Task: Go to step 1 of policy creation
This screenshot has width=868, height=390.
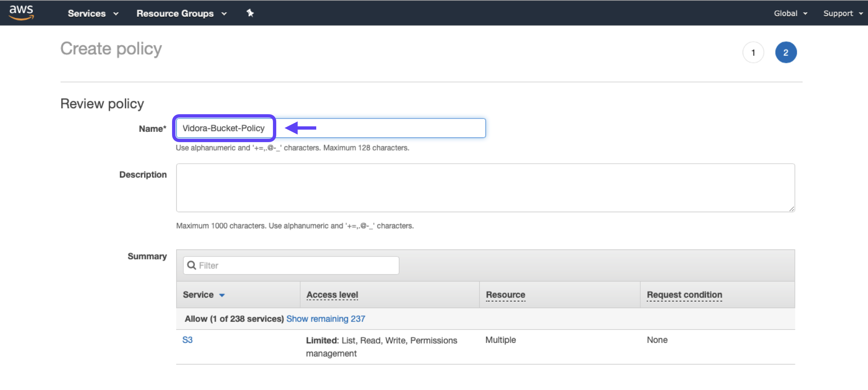Action: 753,53
